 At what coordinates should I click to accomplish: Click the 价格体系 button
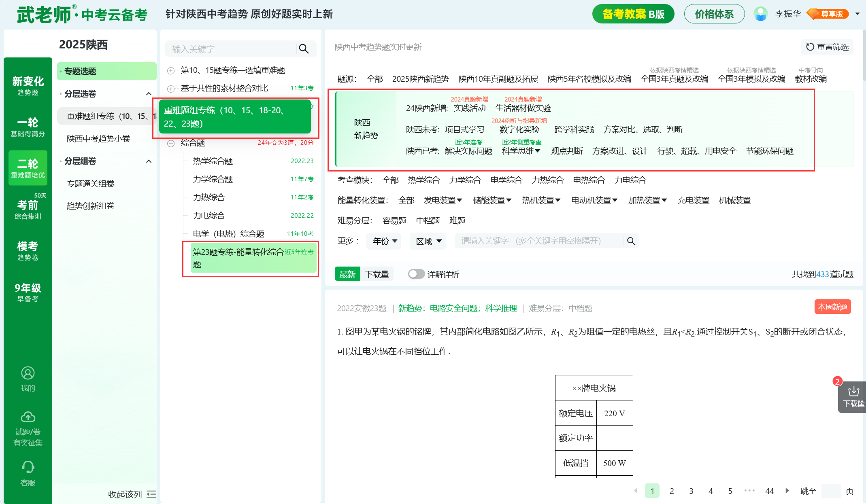point(714,14)
